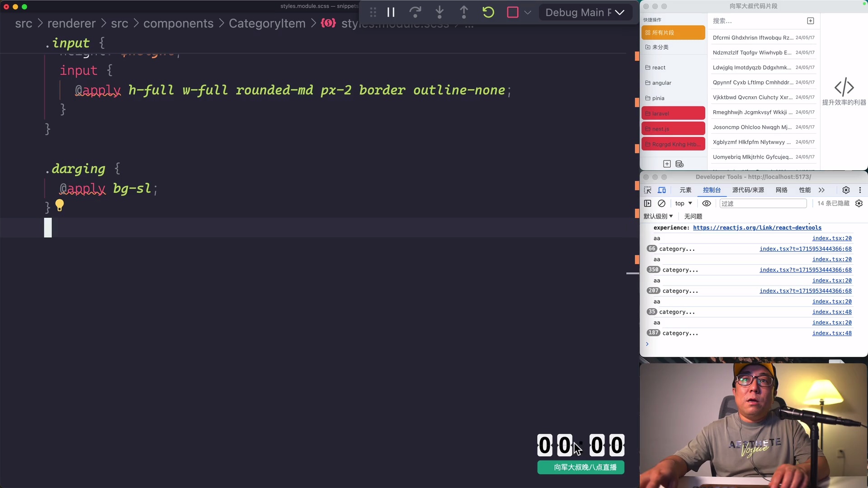Create a live expression with the eye icon

pos(707,203)
